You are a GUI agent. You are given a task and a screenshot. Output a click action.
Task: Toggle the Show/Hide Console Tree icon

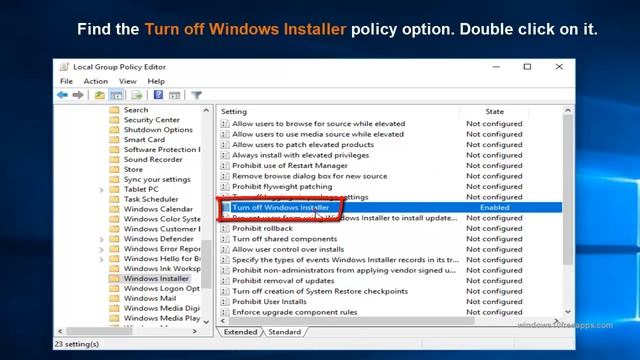(116, 95)
